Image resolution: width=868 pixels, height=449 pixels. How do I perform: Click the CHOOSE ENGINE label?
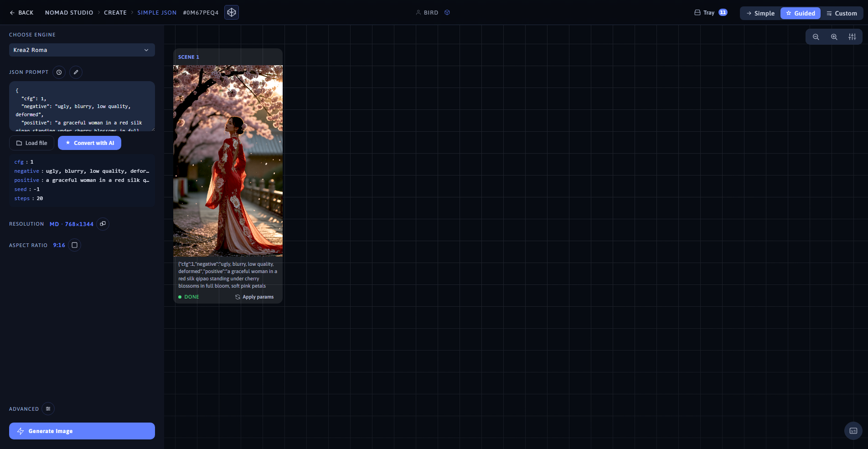(32, 35)
